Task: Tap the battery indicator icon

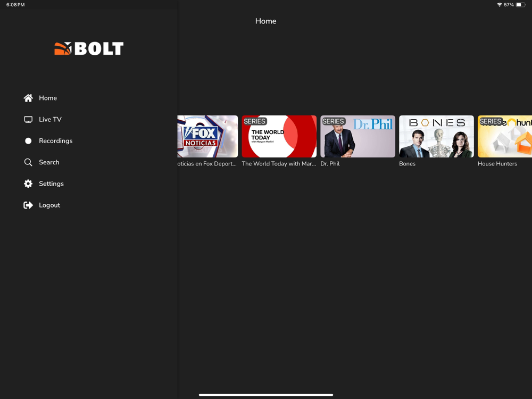Action: 521,5
